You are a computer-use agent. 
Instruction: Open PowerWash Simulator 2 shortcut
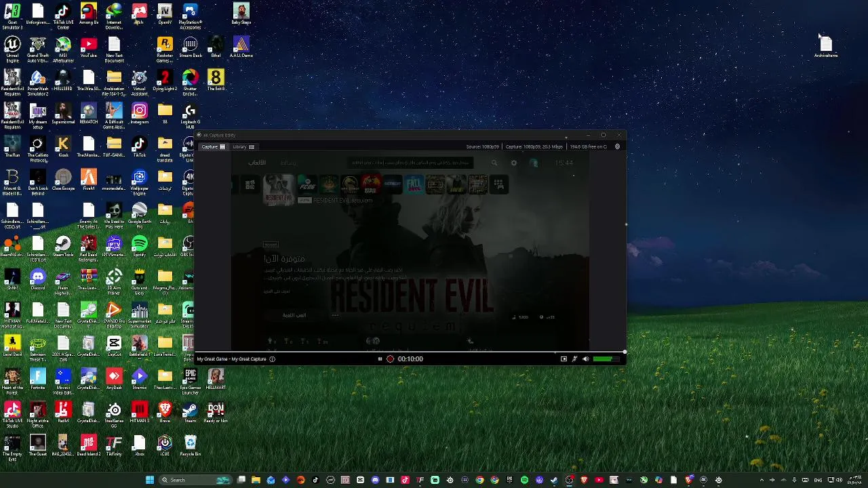(x=37, y=83)
